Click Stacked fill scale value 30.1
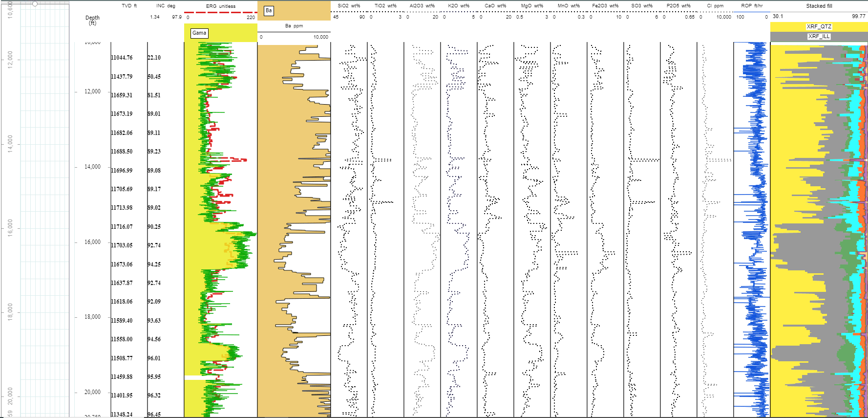This screenshot has height=418, width=868. coord(778,16)
